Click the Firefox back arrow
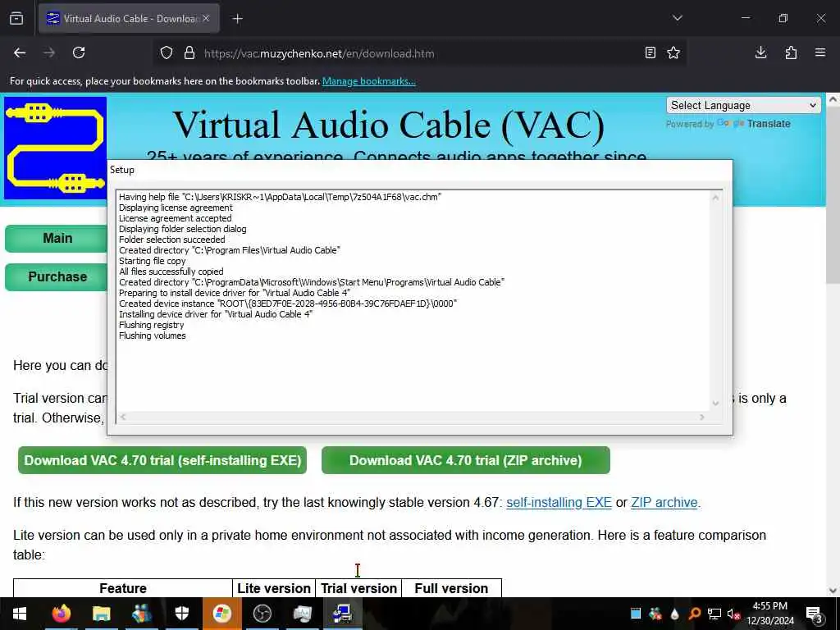Screen dimensions: 840x630 point(20,52)
